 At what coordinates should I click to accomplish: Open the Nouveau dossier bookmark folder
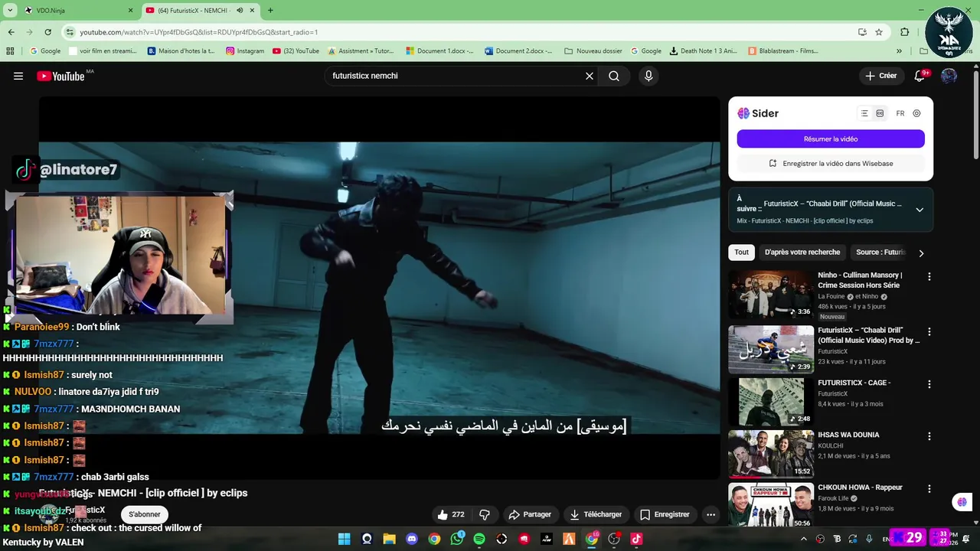593,51
